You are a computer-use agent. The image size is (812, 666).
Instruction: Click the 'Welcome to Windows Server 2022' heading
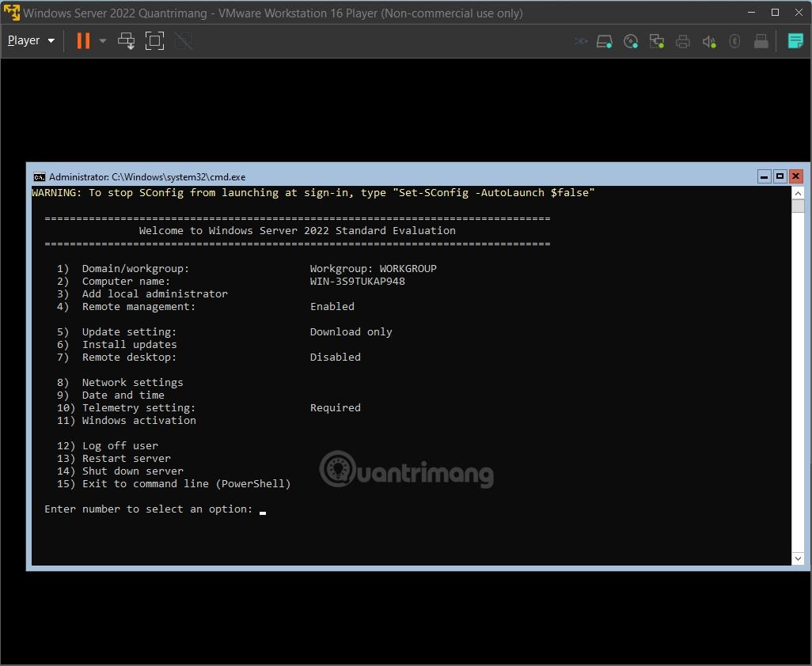298,231
